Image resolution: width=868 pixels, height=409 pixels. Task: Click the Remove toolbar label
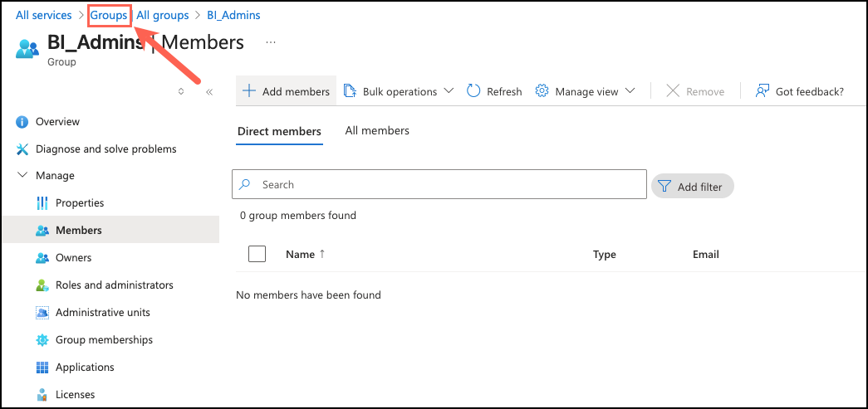click(x=705, y=92)
